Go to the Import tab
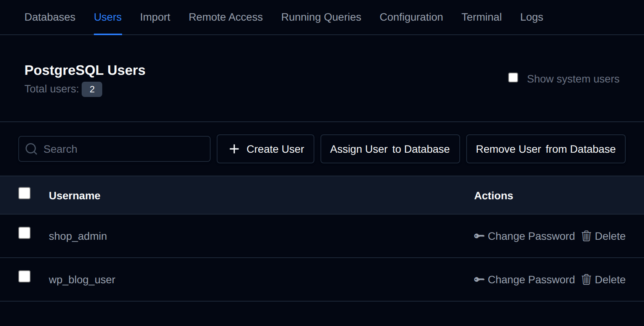 tap(155, 17)
